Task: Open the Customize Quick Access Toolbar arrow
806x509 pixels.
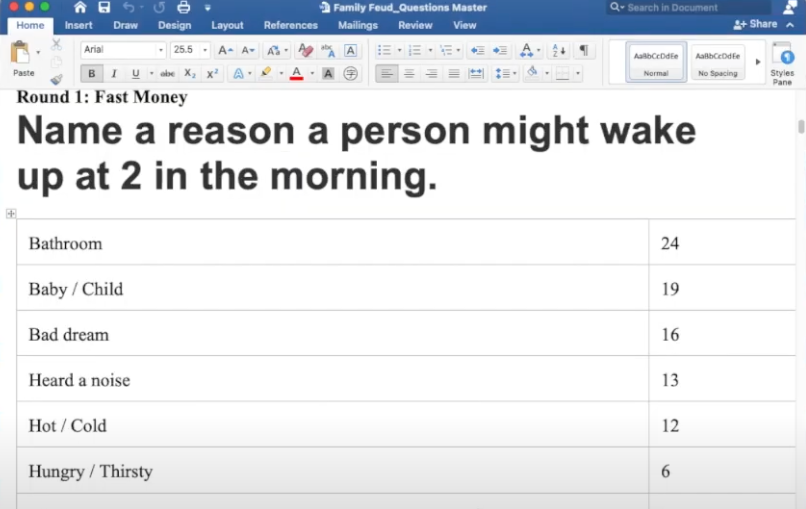Action: point(208,8)
